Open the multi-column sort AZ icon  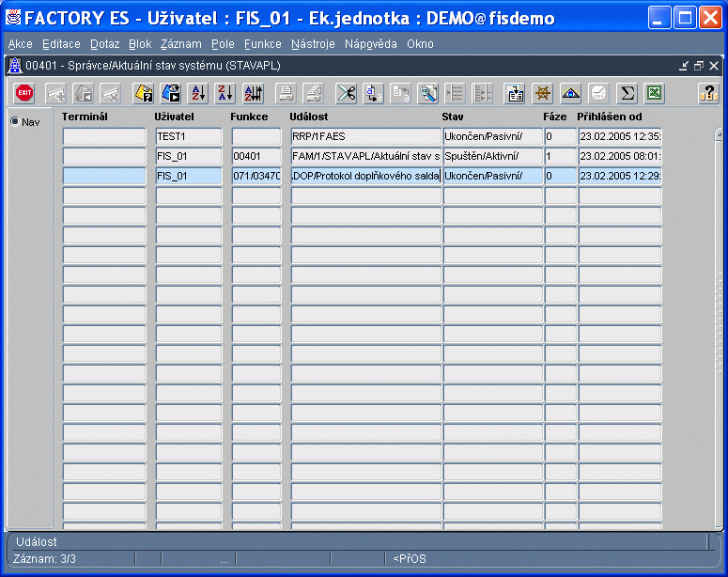click(x=254, y=93)
